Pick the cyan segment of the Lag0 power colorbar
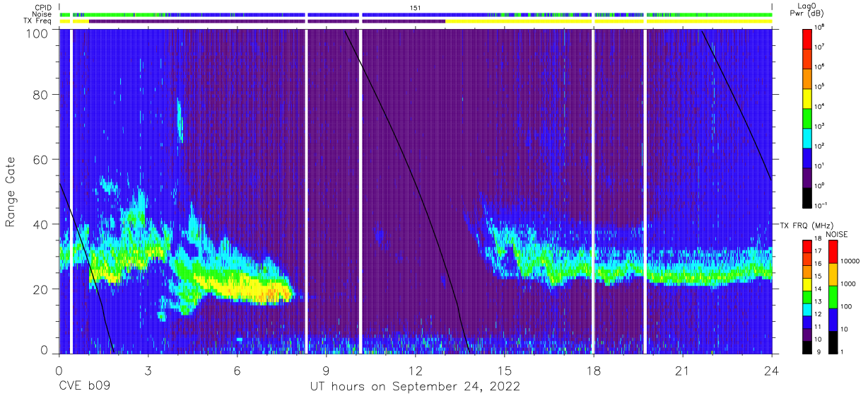 tap(809, 138)
